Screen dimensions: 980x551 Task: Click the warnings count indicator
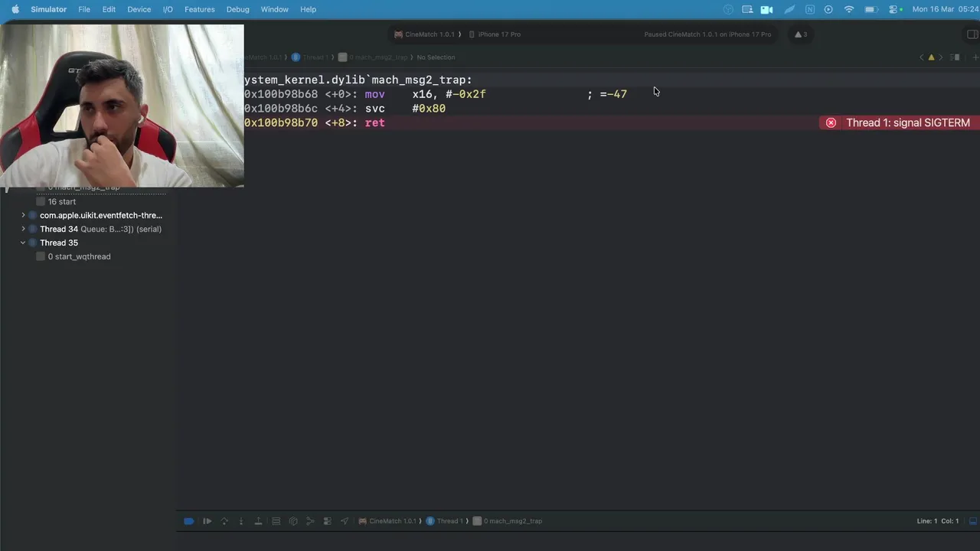pos(801,34)
